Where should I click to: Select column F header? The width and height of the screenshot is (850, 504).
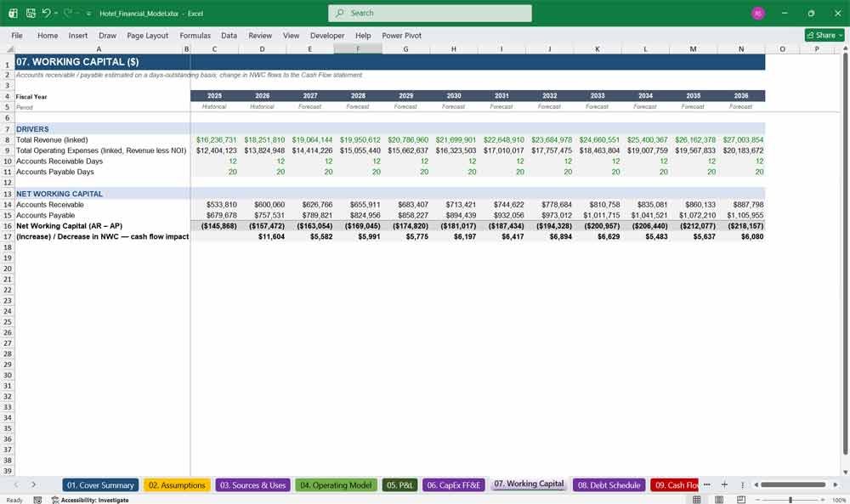point(358,48)
